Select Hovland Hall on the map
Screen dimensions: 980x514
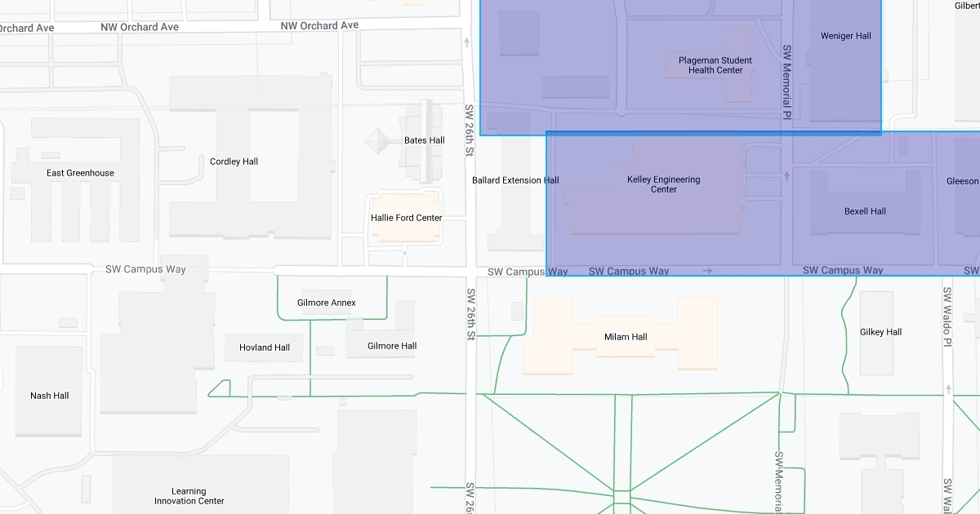(x=265, y=348)
